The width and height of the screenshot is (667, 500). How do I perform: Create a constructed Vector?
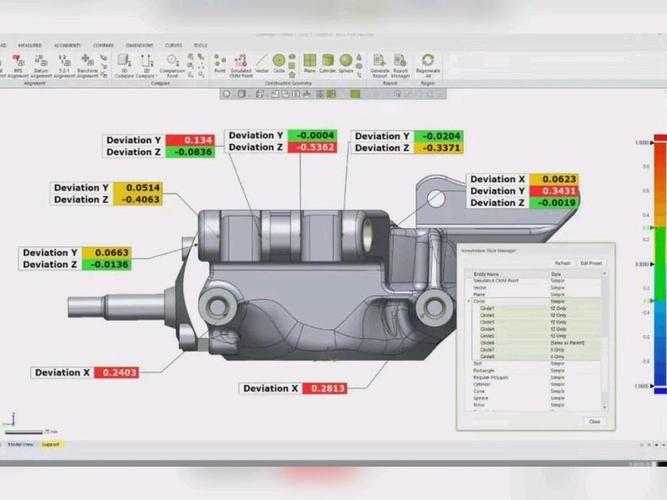click(x=262, y=64)
